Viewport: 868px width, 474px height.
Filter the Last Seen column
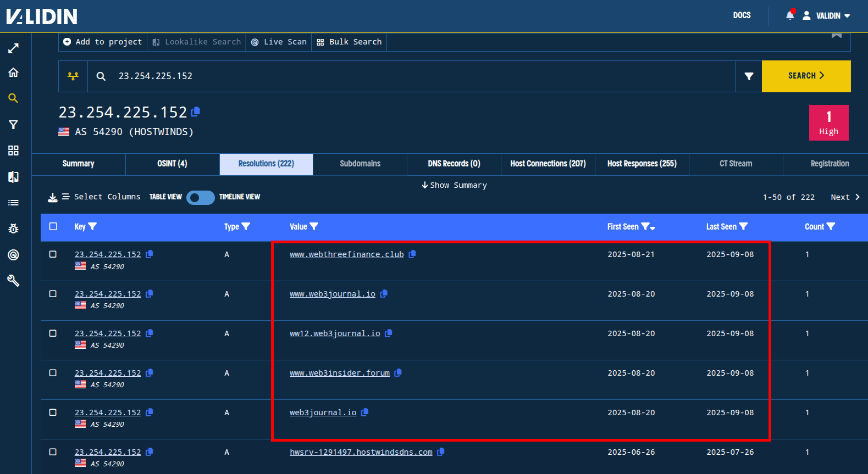tap(743, 226)
